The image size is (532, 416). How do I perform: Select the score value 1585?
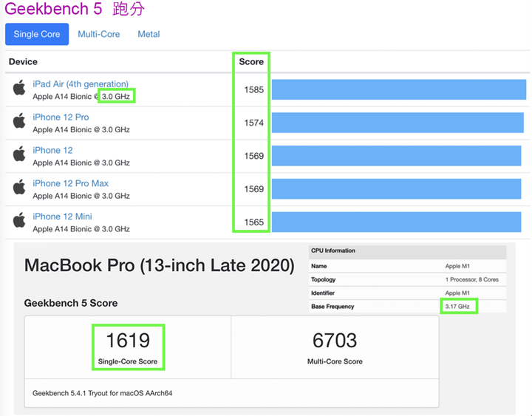pyautogui.click(x=253, y=89)
